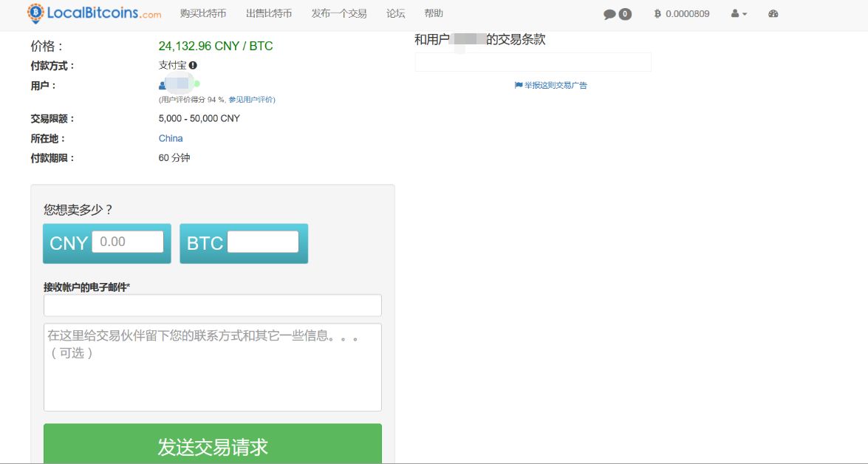Image resolution: width=868 pixels, height=464 pixels.
Task: Open the 出售比特币 menu item
Action: (x=268, y=13)
